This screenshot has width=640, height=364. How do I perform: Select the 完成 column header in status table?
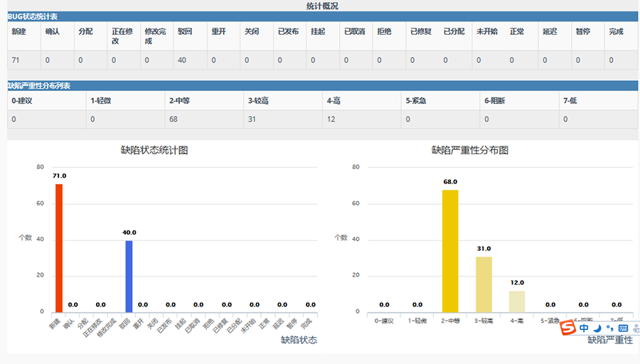[x=616, y=31]
